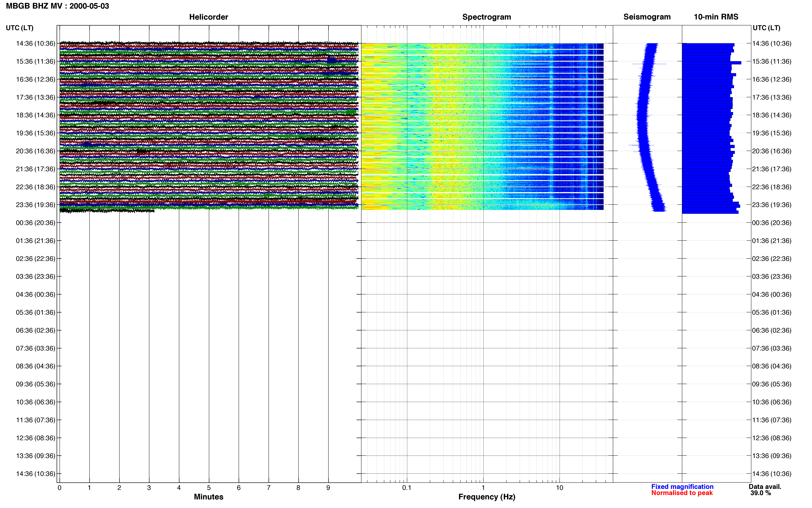812x508 pixels.
Task: Click the '10' frequency axis tick label
Action: [559, 488]
